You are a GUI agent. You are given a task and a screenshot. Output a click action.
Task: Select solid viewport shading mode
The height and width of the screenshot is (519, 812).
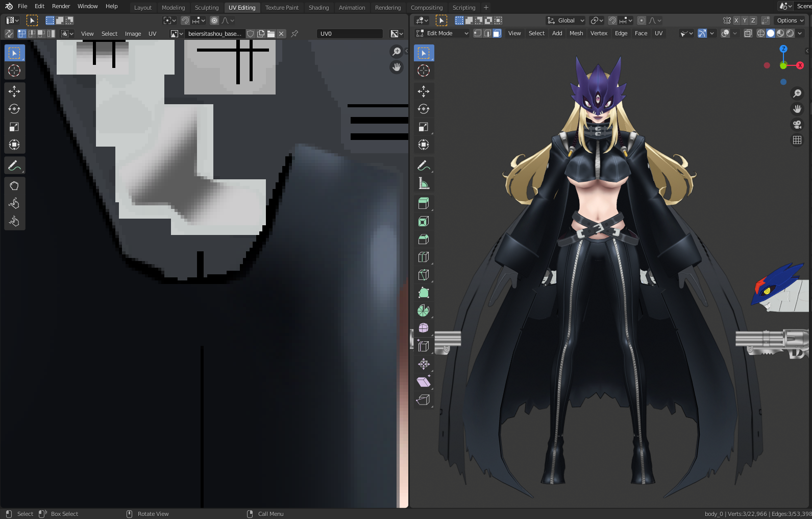pyautogui.click(x=771, y=33)
